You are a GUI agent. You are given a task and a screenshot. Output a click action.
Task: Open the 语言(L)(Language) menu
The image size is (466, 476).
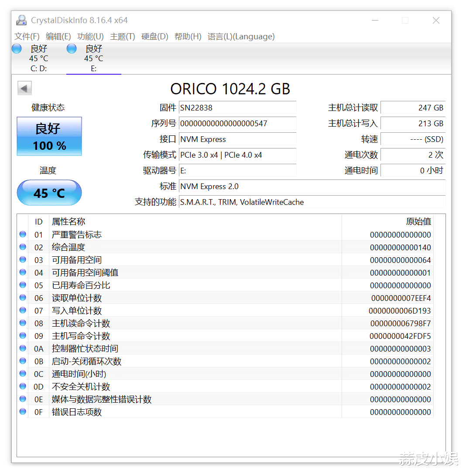[x=241, y=36]
